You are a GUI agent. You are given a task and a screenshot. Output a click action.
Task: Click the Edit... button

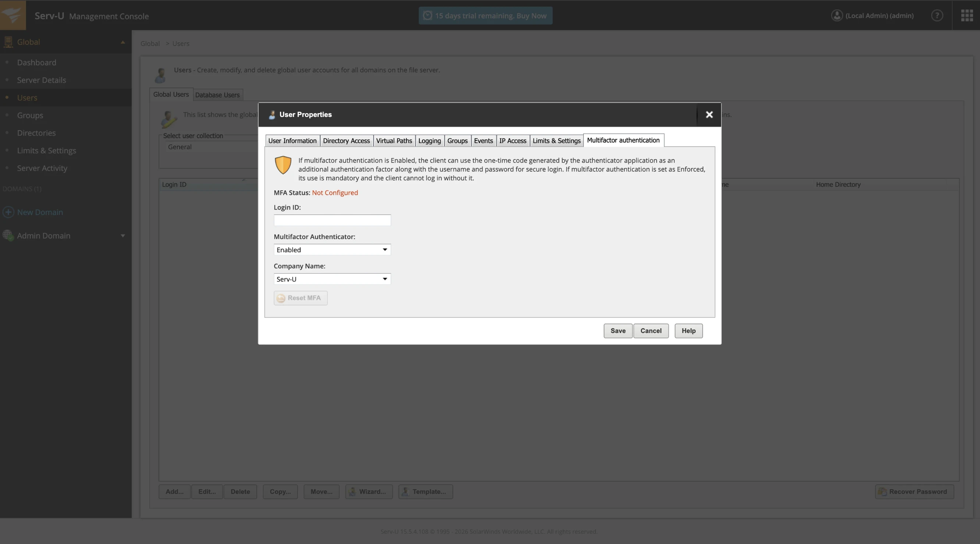[x=207, y=492]
